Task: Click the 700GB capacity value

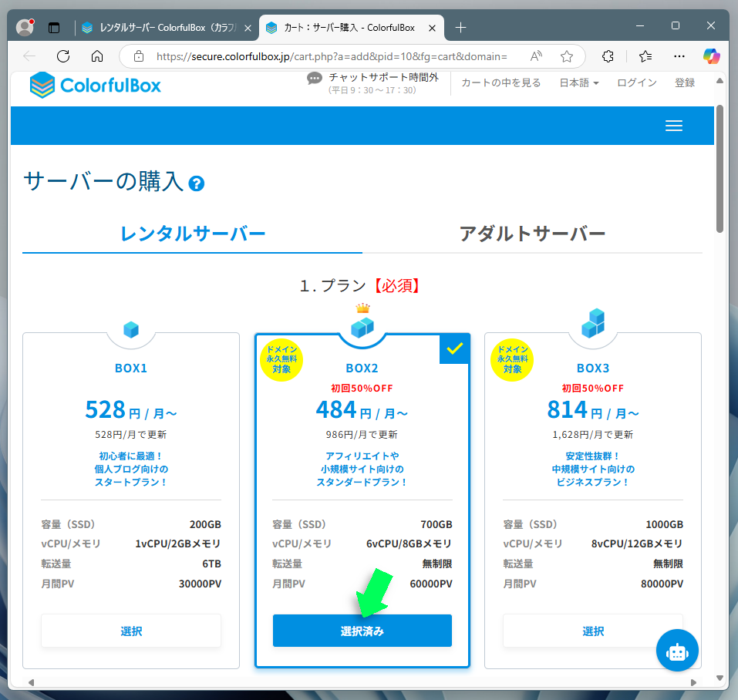Action: [x=436, y=524]
